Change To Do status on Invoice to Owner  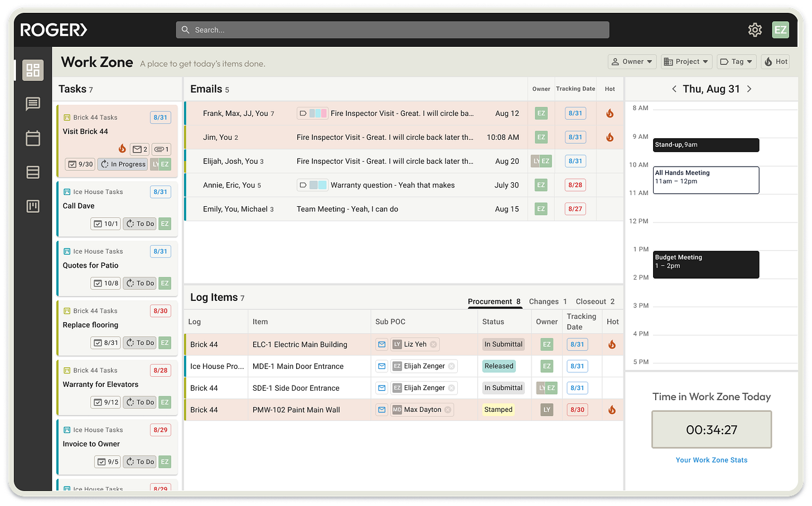click(139, 462)
